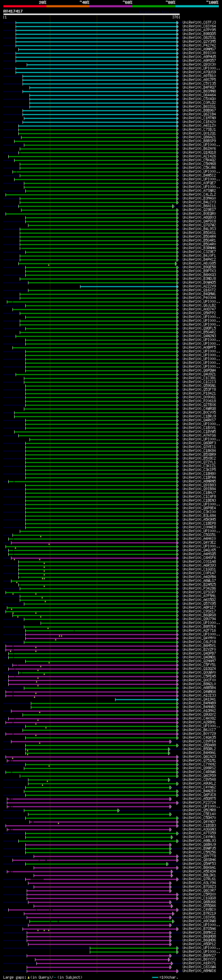Open the UniRef100_A7F5M1 hit
This screenshot has width=222, height=980.
[199, 596]
